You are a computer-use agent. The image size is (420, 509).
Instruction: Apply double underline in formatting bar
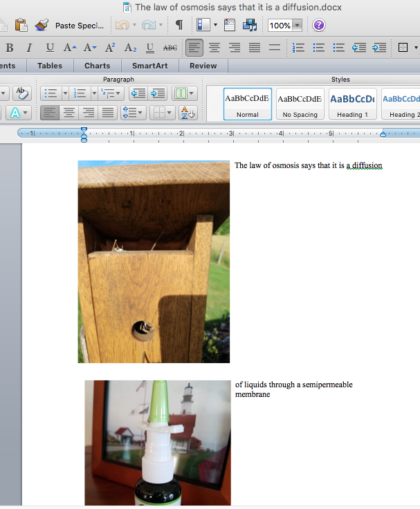coord(149,48)
